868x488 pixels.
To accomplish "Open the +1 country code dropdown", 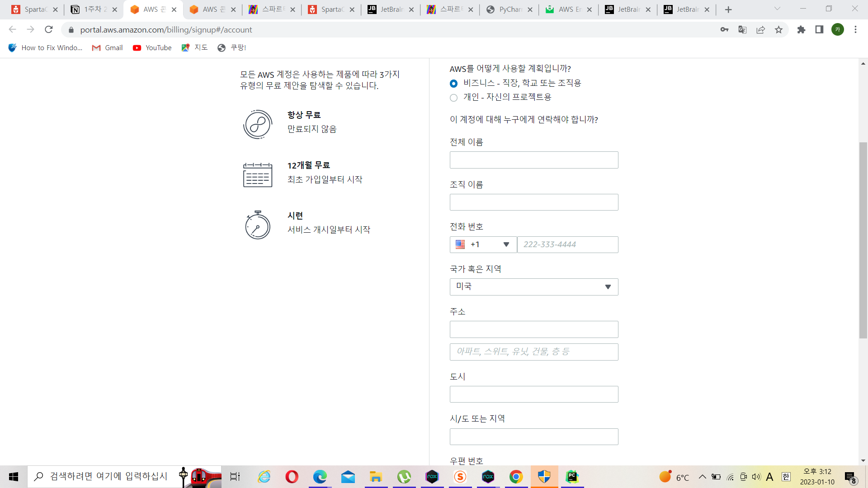I will pos(483,244).
